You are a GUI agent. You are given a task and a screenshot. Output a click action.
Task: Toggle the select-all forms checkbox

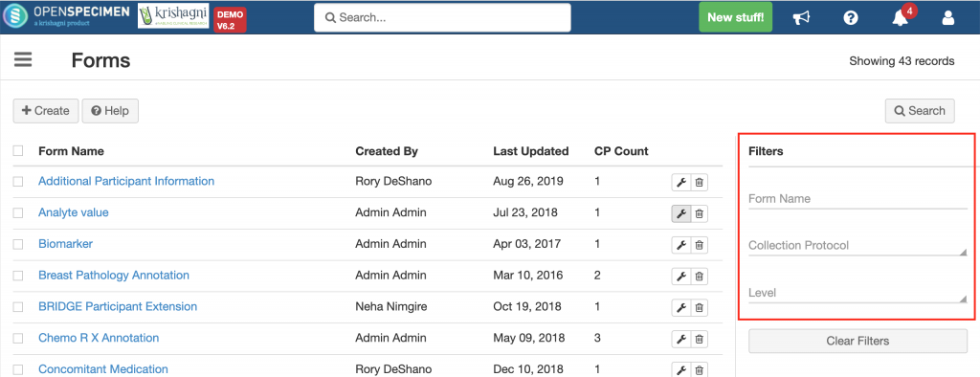18,150
